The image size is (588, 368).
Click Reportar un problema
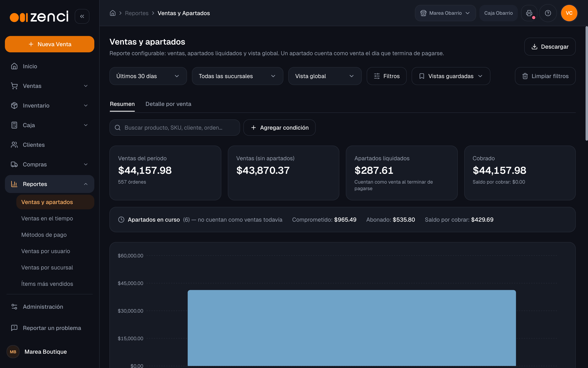click(x=50, y=328)
